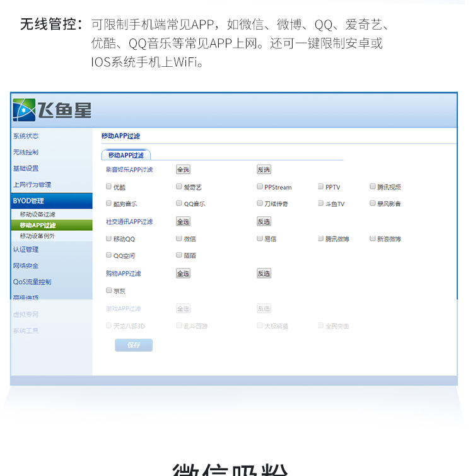Toggle the 陌陌 checkbox
The image size is (473, 476).
coord(179,255)
